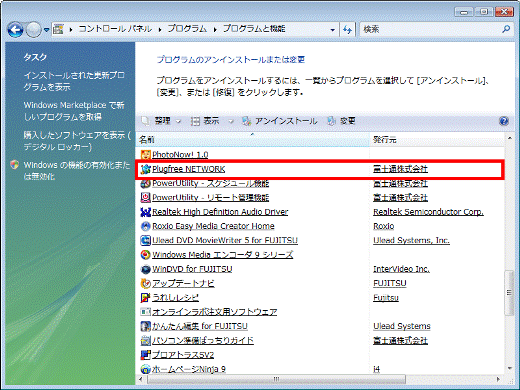Open help with the blue question mark icon

pyautogui.click(x=504, y=121)
